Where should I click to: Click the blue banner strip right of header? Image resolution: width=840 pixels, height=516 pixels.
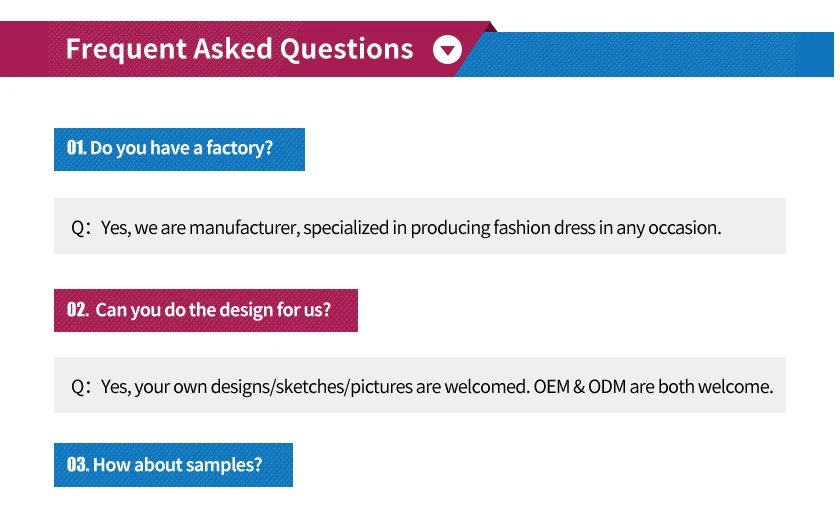click(660, 54)
